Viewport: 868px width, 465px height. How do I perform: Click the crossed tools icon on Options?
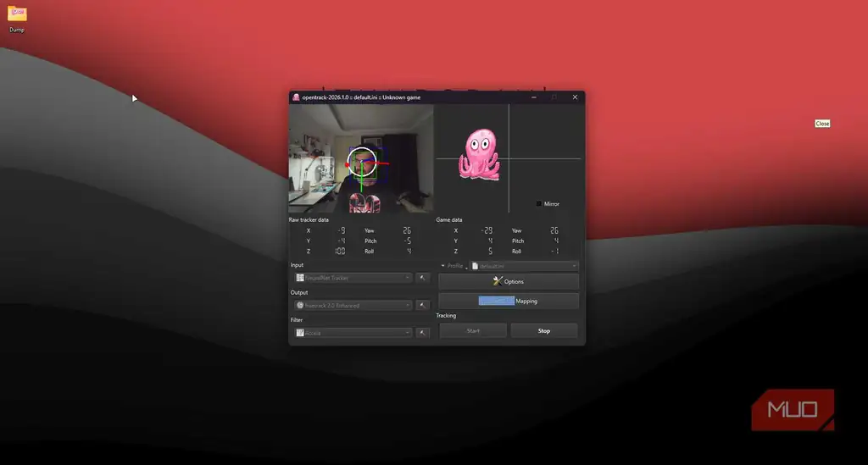pyautogui.click(x=498, y=281)
